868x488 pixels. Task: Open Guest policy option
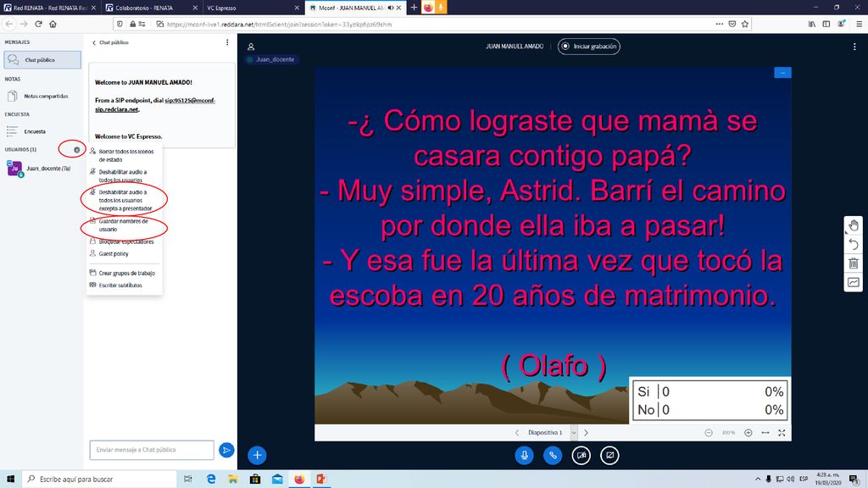[x=123, y=254]
